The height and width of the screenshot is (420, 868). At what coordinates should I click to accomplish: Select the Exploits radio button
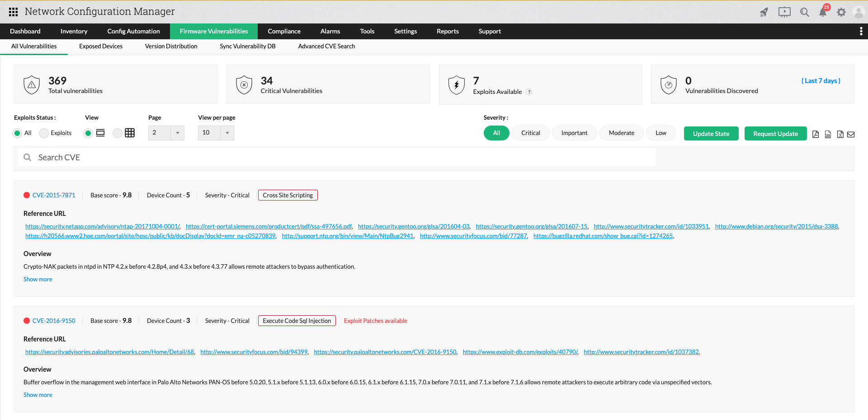tap(43, 133)
